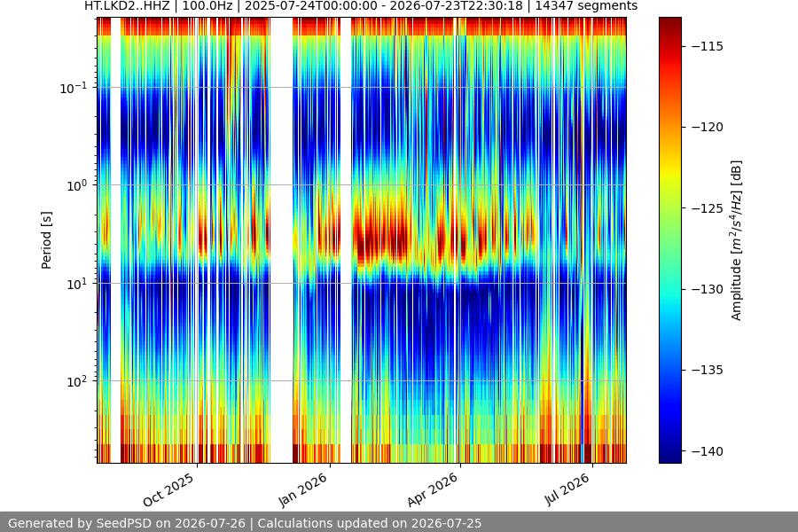Click the Generated by SeedPSD footer text
The image size is (798, 532).
tap(245, 523)
